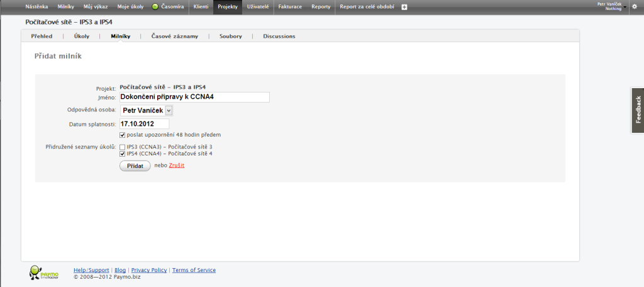Open the Klienti section
644x287 pixels.
click(x=201, y=7)
